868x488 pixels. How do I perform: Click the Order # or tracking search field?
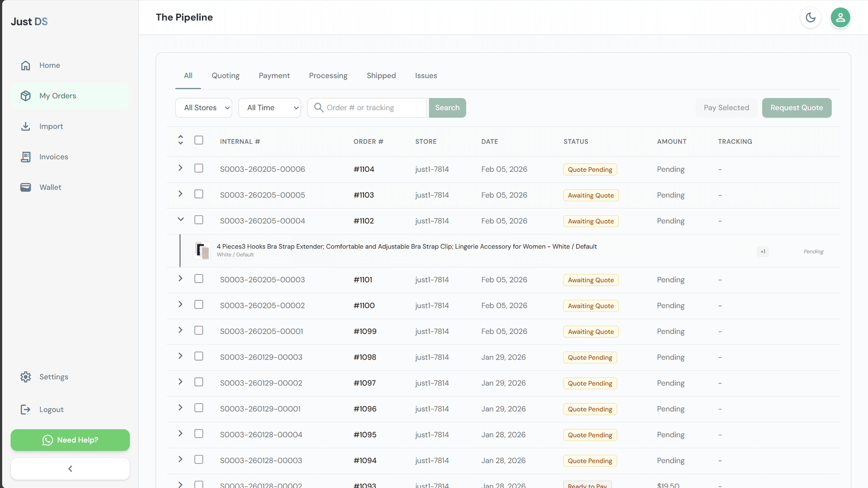point(367,108)
